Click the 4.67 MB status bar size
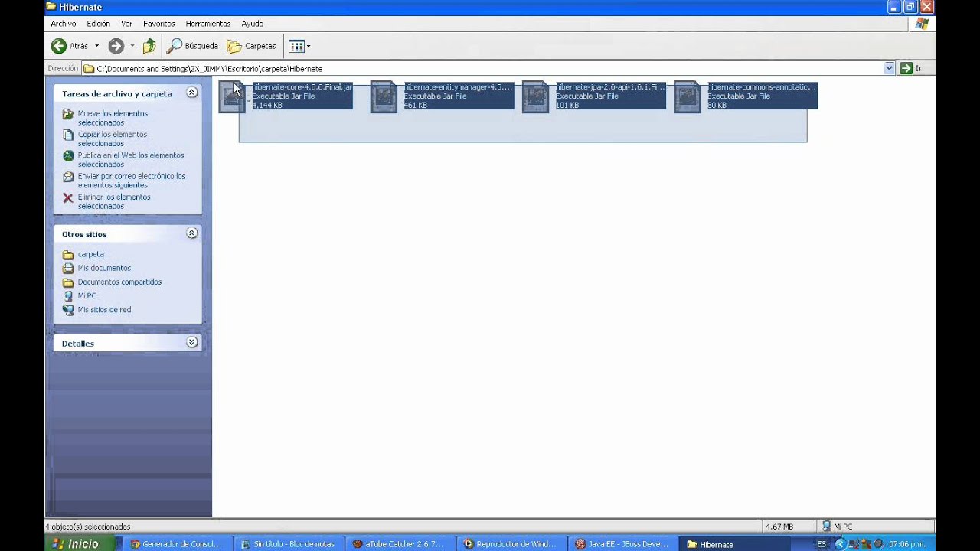Viewport: 980px width, 551px height. point(779,527)
